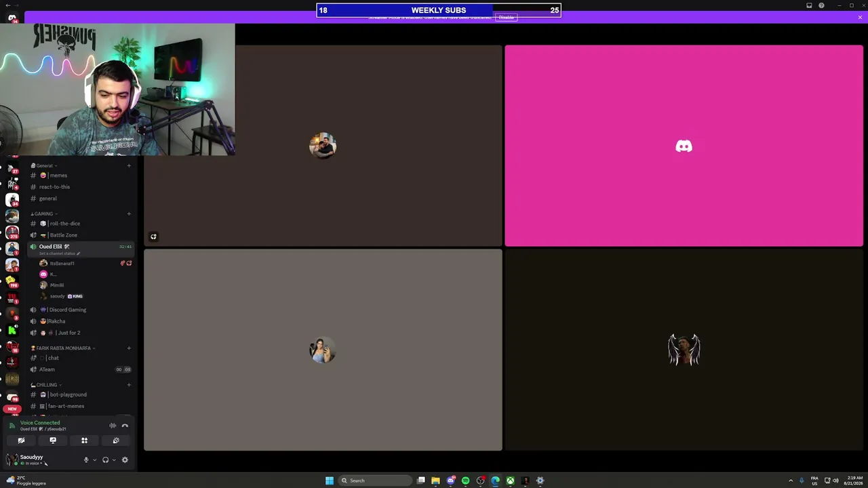The width and height of the screenshot is (868, 488).
Task: Open the Windows Start menu
Action: pyautogui.click(x=330, y=481)
